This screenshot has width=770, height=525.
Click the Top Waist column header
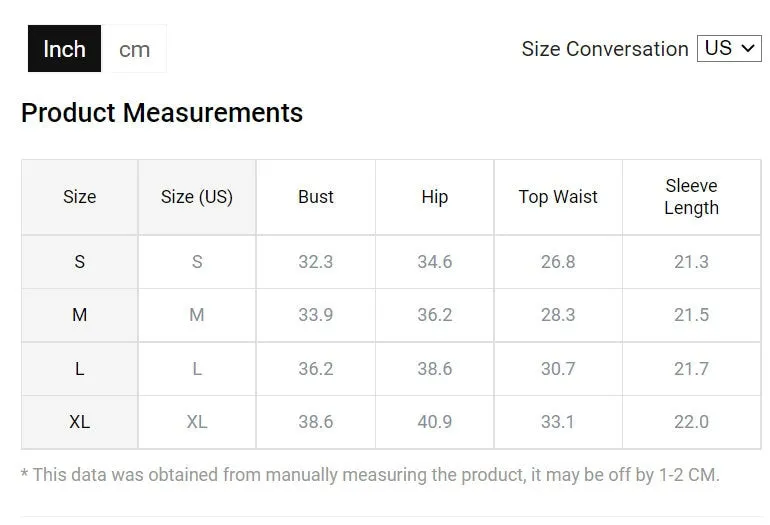pyautogui.click(x=558, y=197)
